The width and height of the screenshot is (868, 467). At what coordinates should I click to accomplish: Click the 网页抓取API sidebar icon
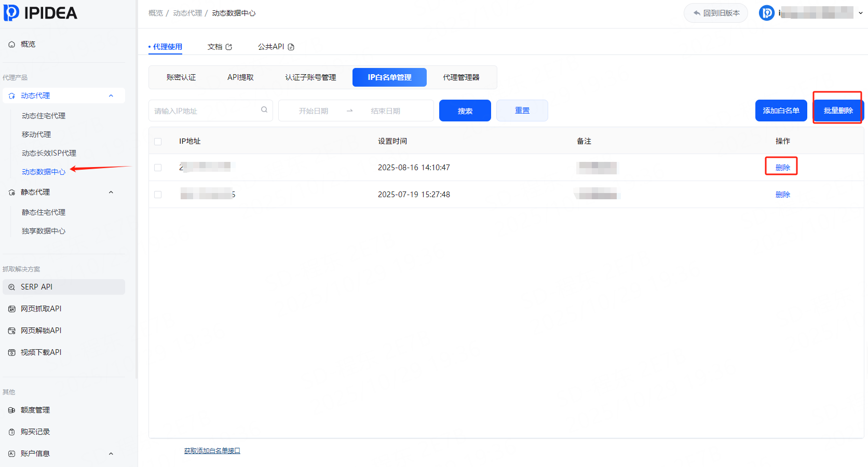click(x=12, y=309)
